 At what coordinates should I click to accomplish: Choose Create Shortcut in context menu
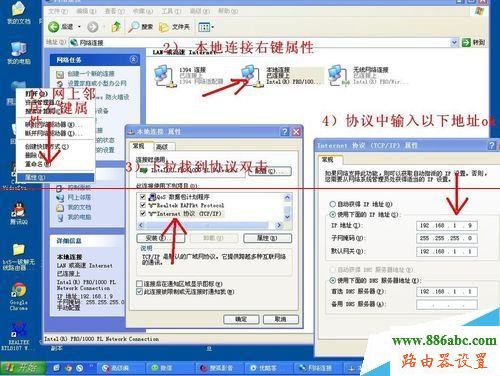[55, 147]
